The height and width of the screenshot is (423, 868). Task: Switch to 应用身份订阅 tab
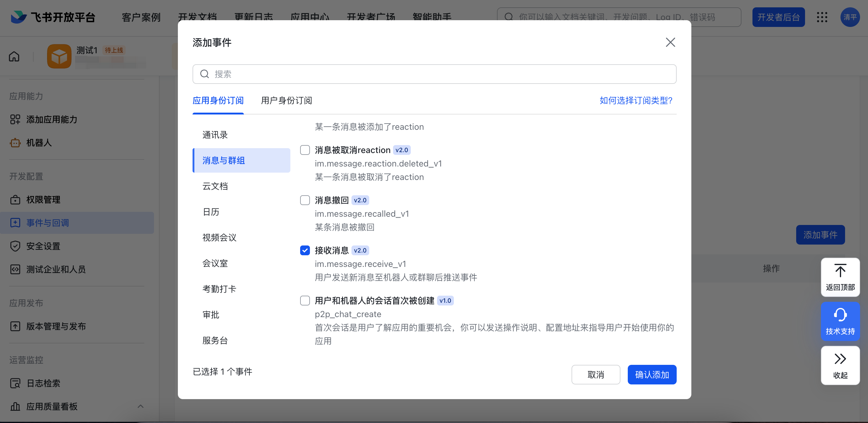[x=218, y=100]
